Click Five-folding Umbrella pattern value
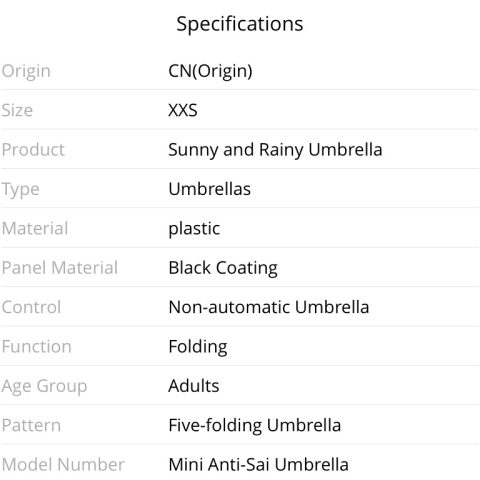Viewport: 480px width, 480px height. point(255,426)
